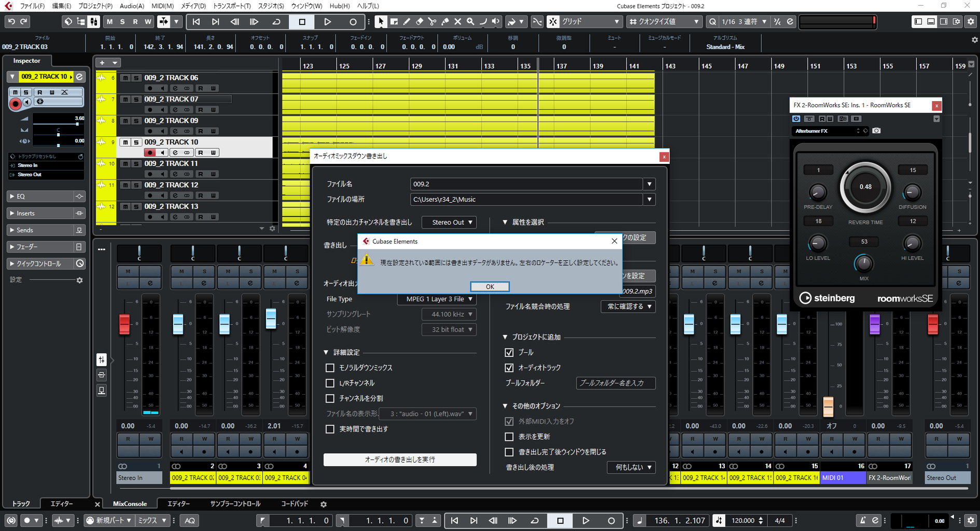
Task: Click OK in the Cubase Elements warning
Action: coord(489,287)
